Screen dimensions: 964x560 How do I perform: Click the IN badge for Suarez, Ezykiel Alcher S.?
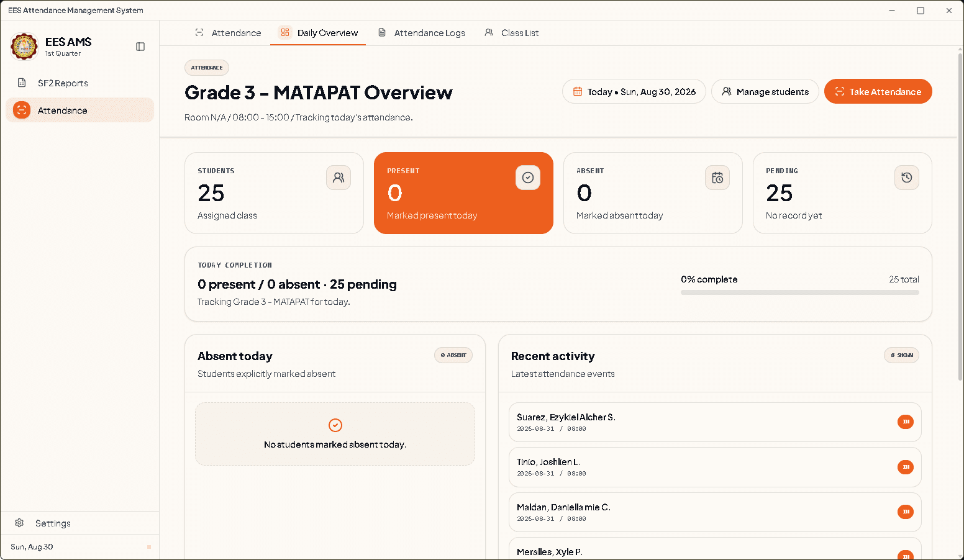click(906, 422)
